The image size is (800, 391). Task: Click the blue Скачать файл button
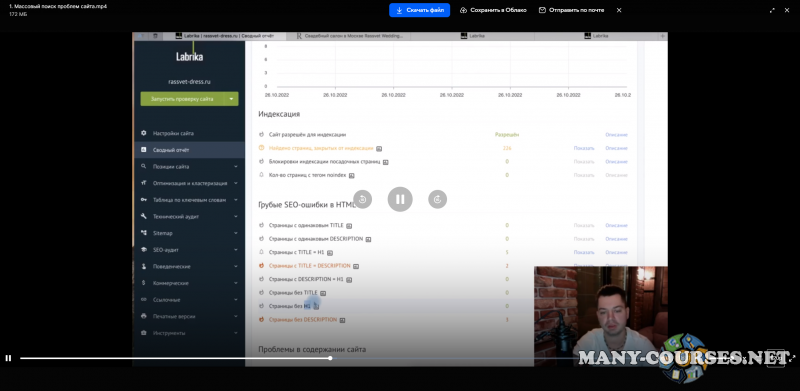point(419,10)
